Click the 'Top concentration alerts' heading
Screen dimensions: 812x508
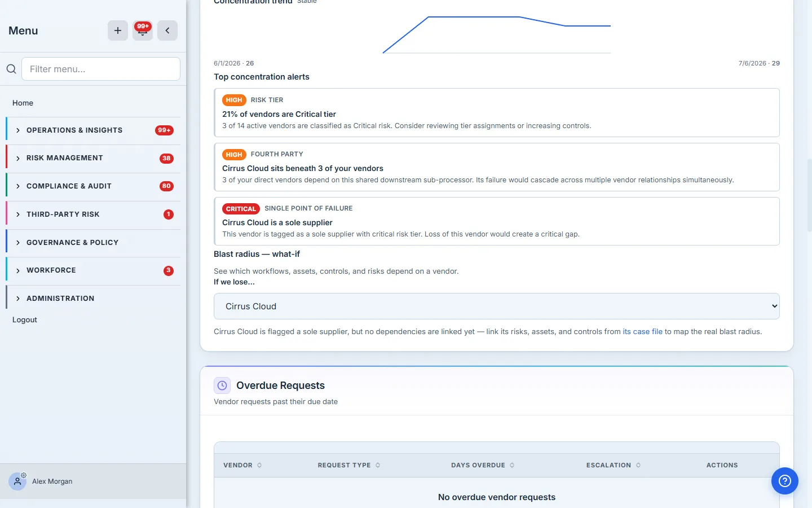point(262,77)
